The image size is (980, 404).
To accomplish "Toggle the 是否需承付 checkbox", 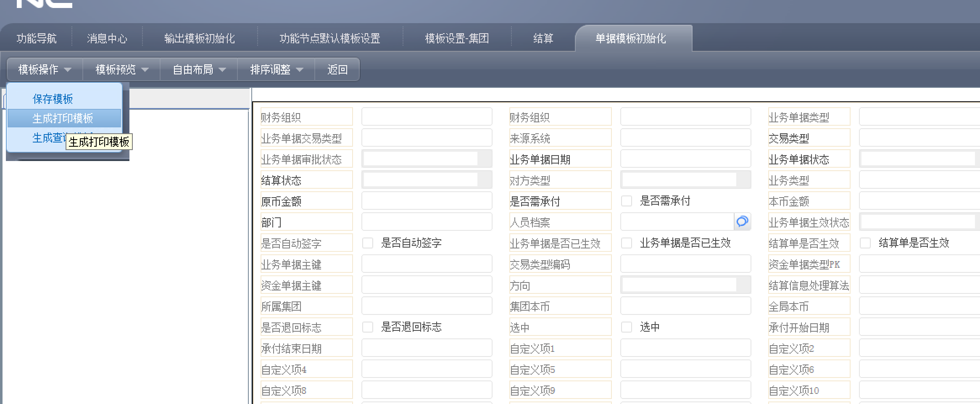I will pos(627,201).
